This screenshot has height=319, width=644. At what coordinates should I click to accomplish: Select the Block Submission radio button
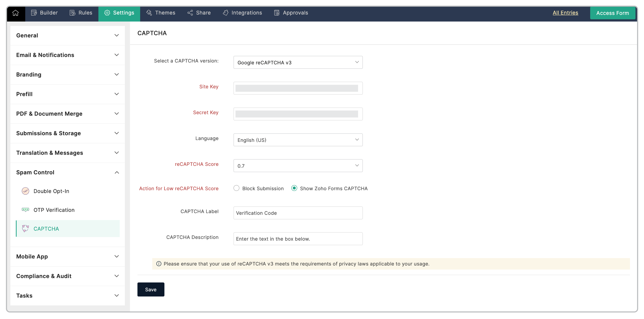(236, 188)
